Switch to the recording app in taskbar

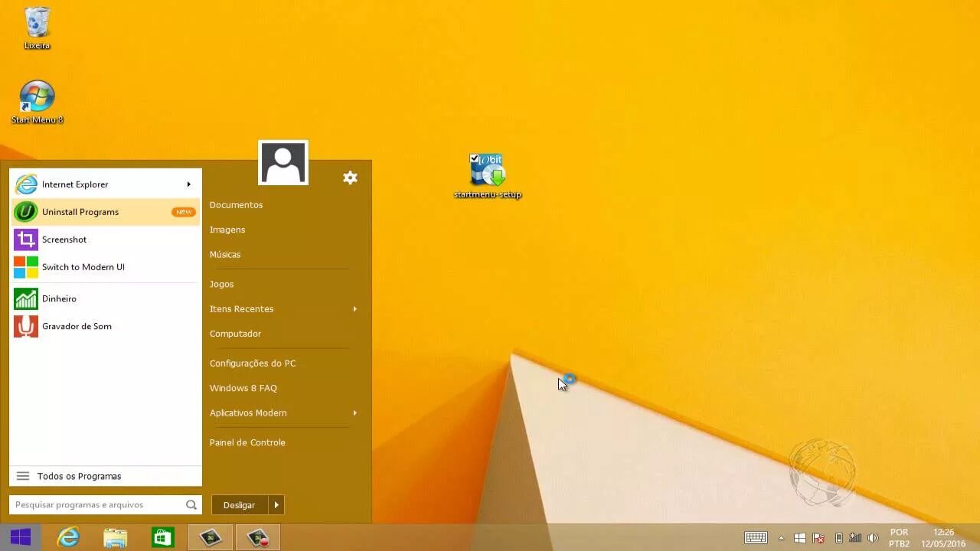click(258, 537)
